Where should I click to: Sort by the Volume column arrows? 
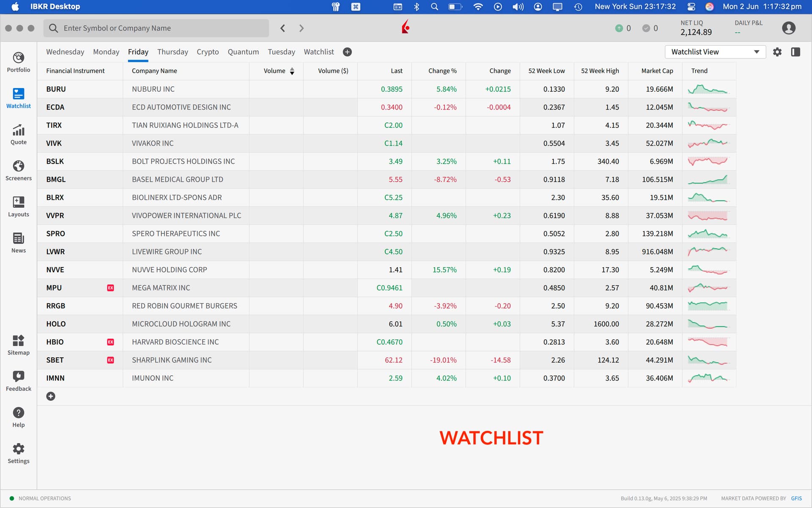(x=292, y=71)
